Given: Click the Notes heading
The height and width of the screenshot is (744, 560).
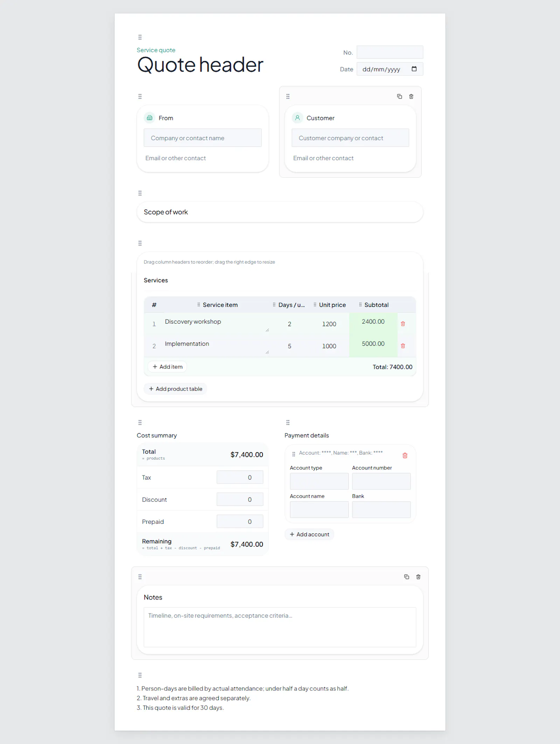Looking at the screenshot, I should pyautogui.click(x=153, y=597).
